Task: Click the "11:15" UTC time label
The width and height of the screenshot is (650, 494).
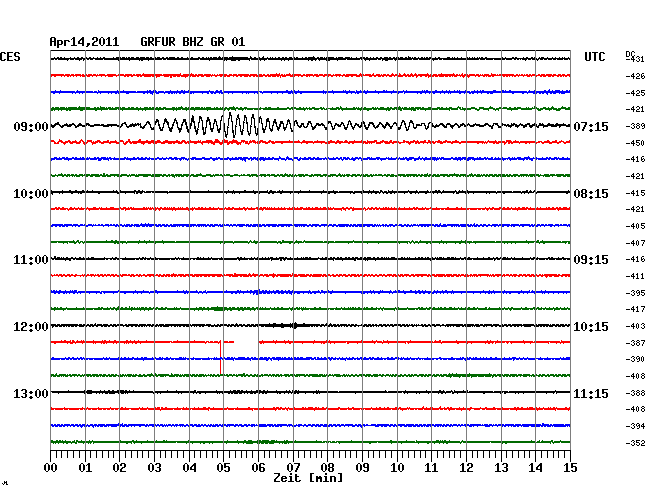Action: click(x=591, y=393)
